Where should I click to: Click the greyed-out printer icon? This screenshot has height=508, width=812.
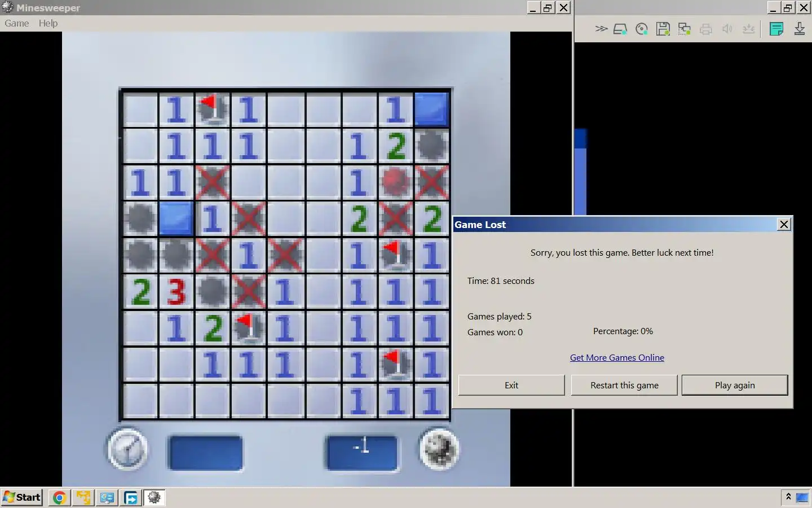point(706,29)
